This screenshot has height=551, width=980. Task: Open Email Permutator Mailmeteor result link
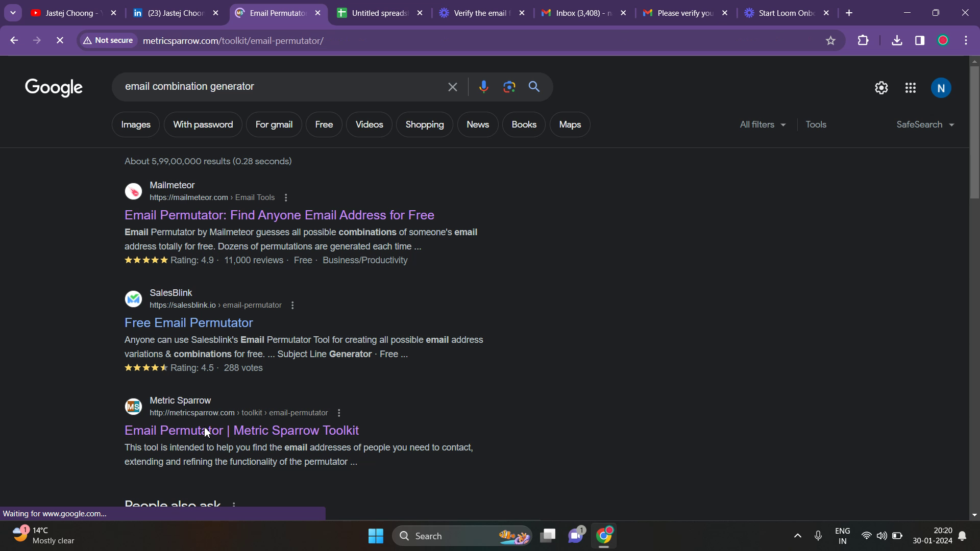[x=279, y=215]
